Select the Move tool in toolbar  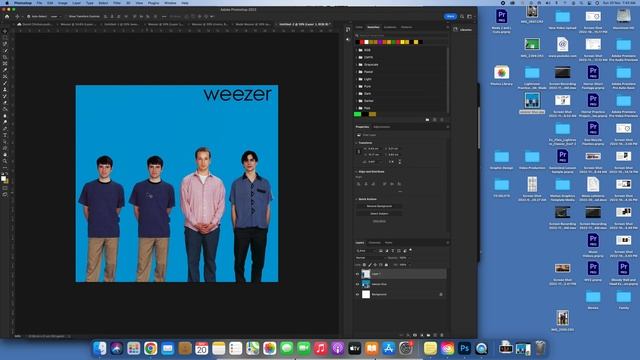(x=5, y=31)
